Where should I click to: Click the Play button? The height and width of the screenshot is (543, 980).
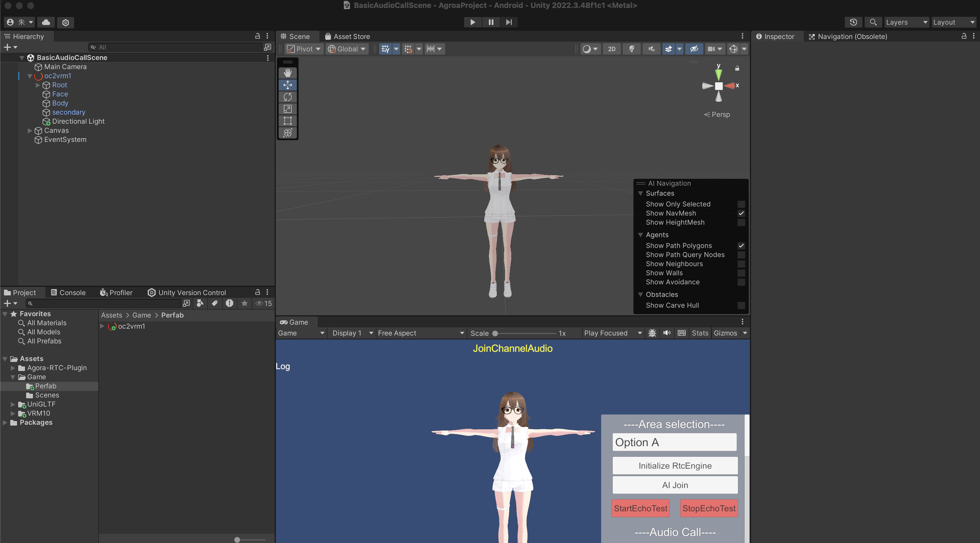472,22
